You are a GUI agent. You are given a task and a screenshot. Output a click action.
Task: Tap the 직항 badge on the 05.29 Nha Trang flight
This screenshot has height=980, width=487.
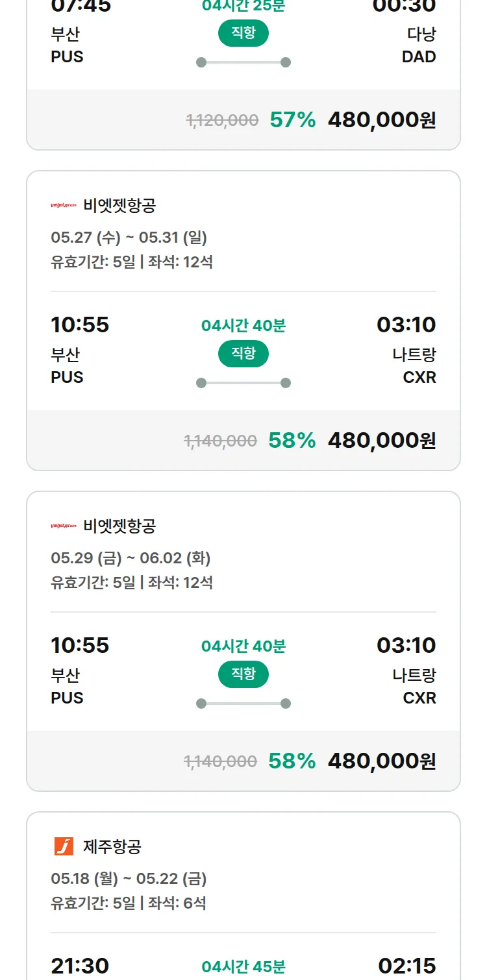tap(243, 674)
